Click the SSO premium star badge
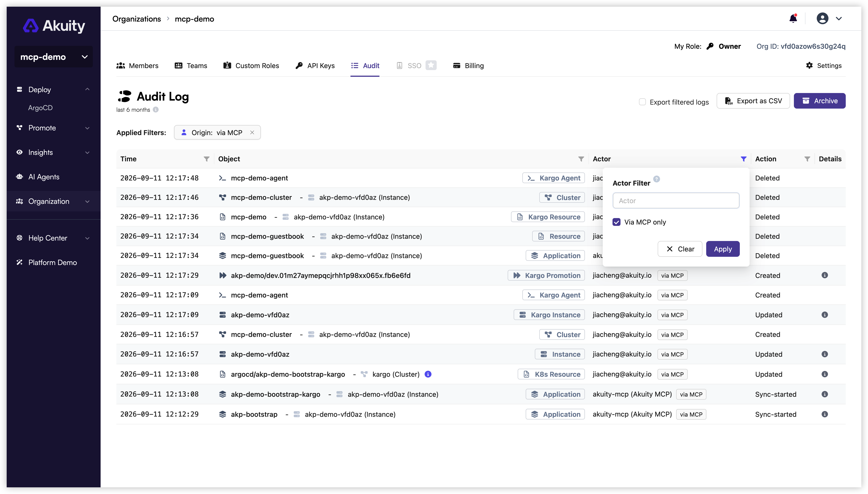This screenshot has height=494, width=868. point(431,65)
